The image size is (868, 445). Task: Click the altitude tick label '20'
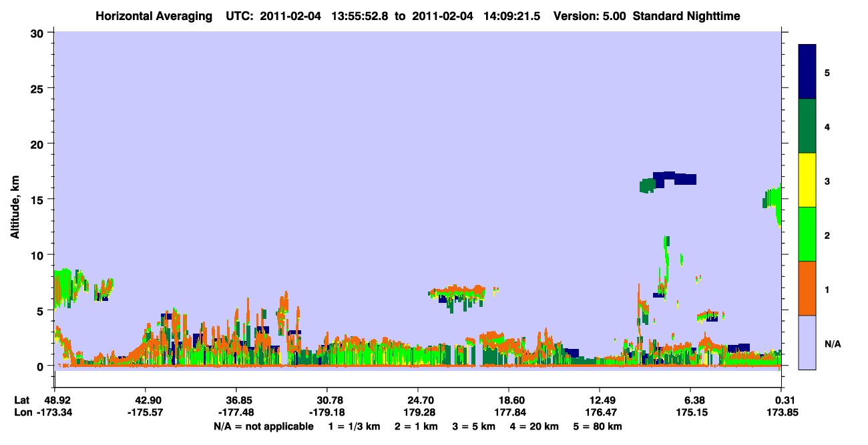coord(38,143)
